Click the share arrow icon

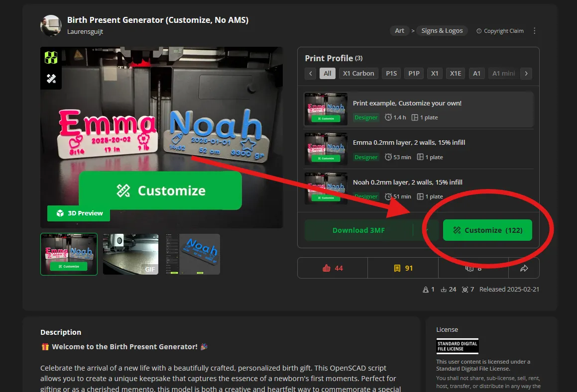pos(524,268)
